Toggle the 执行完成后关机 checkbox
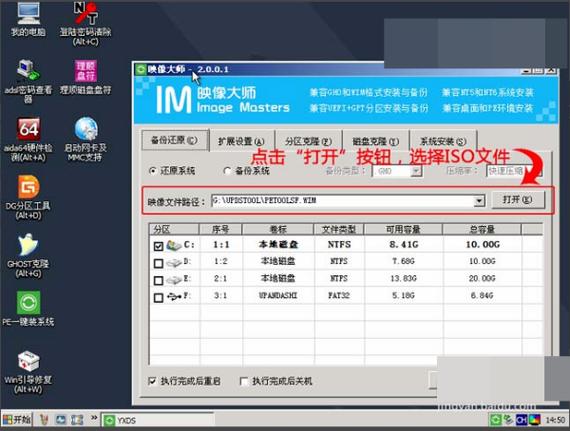This screenshot has height=431, width=570. [244, 381]
